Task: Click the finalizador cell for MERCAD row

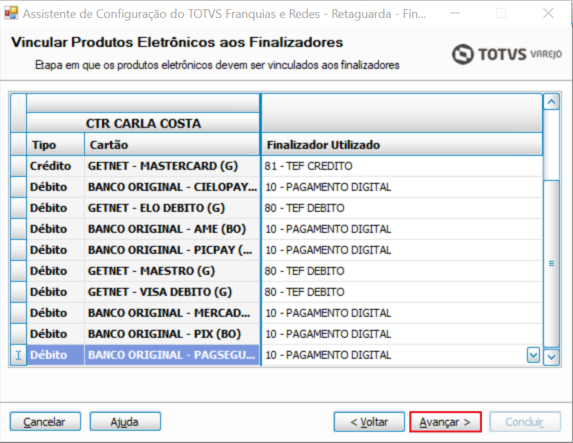Action: click(x=402, y=313)
